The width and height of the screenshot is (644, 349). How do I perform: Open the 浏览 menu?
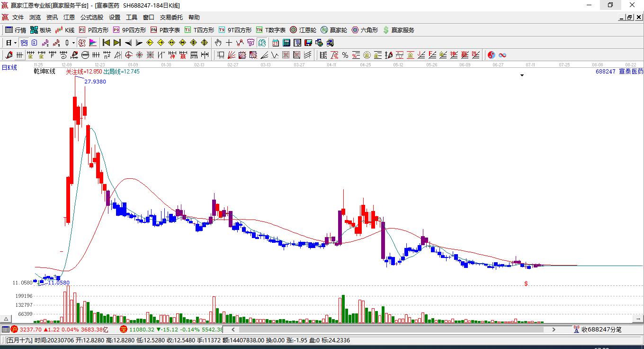point(35,18)
